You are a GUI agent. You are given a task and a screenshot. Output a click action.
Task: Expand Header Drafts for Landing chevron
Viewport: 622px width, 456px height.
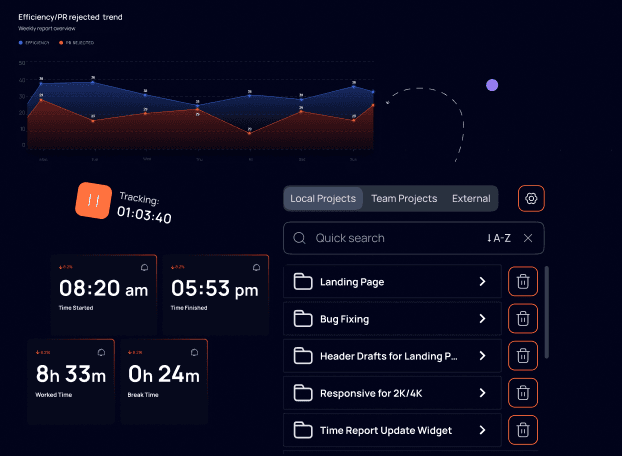point(482,356)
